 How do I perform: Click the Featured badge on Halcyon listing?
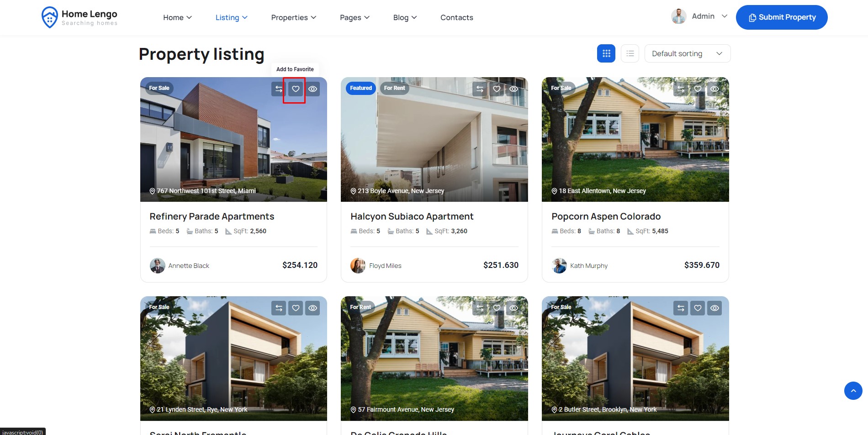click(x=361, y=88)
